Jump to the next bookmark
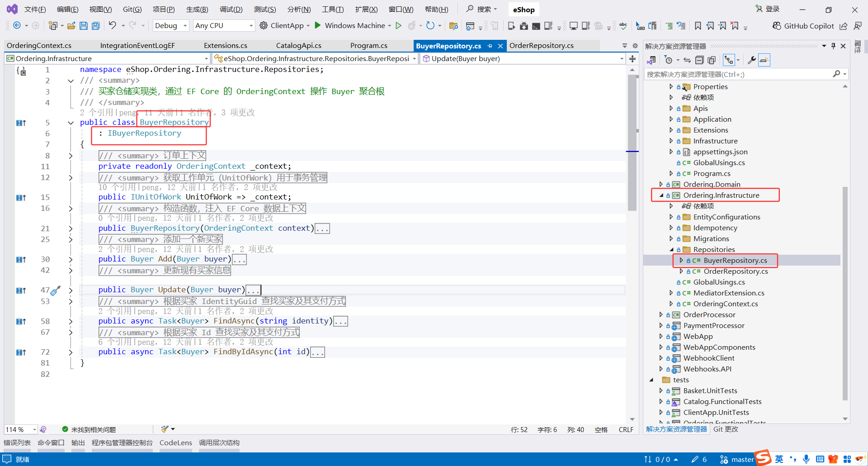This screenshot has width=868, height=466. tap(722, 26)
